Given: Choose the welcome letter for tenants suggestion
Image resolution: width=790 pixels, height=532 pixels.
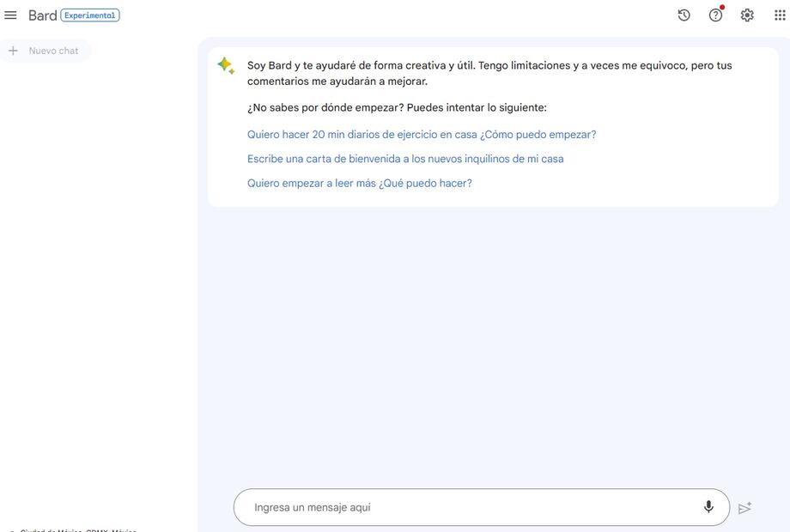Looking at the screenshot, I should tap(405, 159).
